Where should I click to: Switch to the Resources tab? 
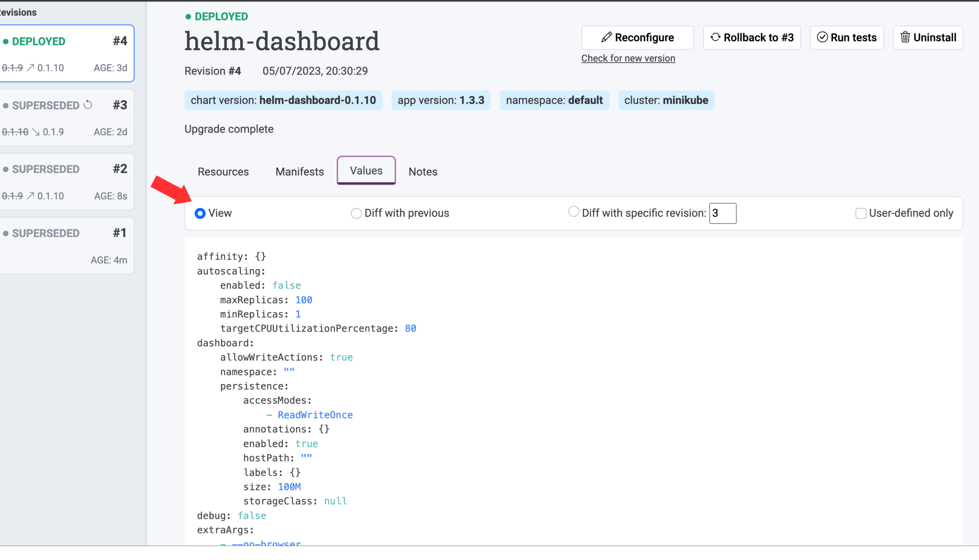point(223,171)
